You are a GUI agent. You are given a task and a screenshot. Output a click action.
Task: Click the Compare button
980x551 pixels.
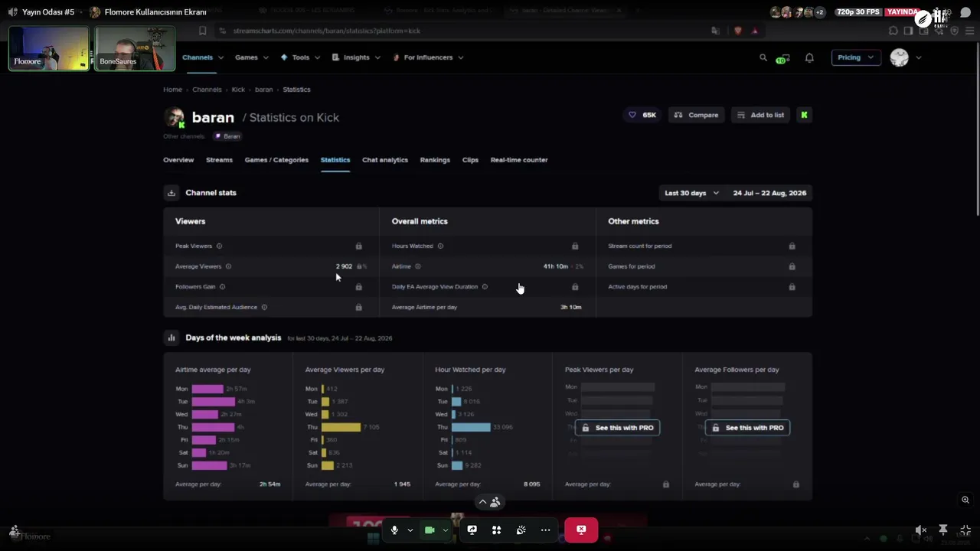(697, 115)
